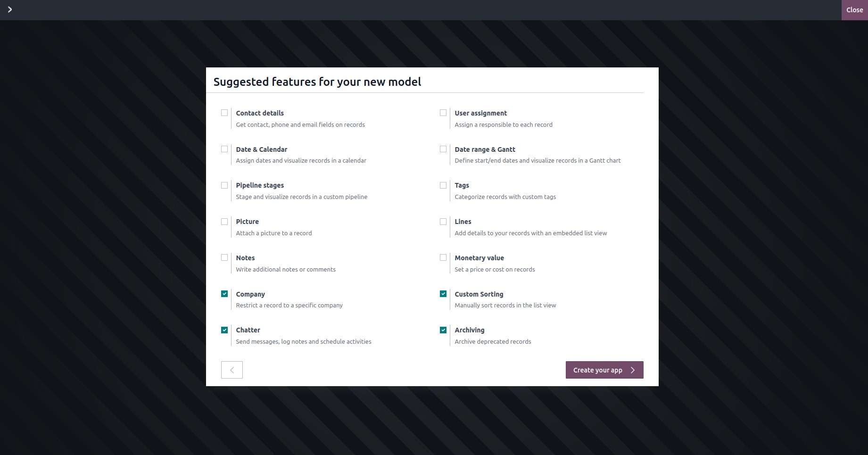Expand the collapsed sidebar with the chevron icon

pos(10,9)
